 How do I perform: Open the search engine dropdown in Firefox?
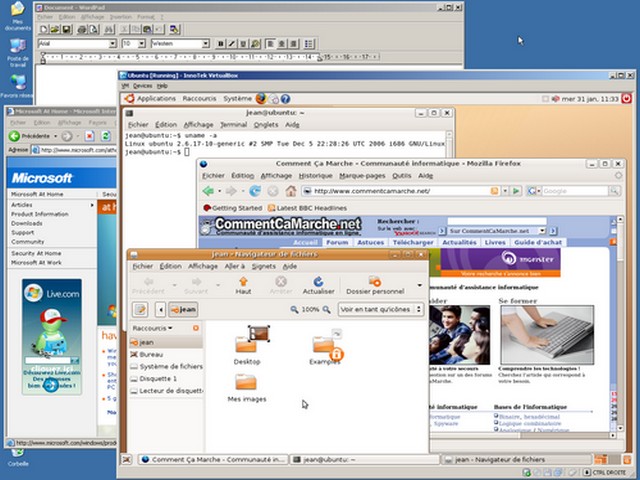coord(534,191)
